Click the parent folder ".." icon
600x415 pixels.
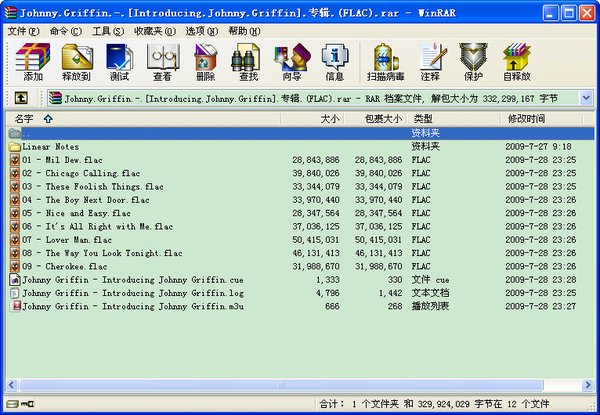click(x=15, y=133)
